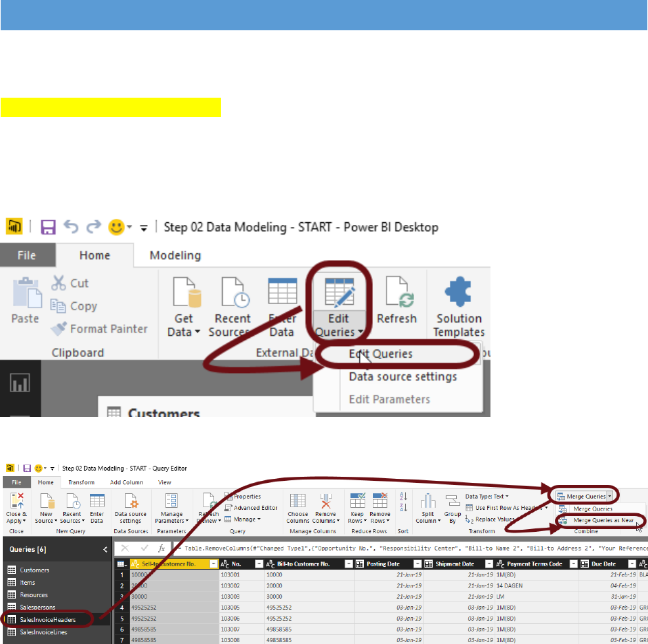Viewport: 648px width, 644px height.
Task: Open Merge Queries split-button arrow
Action: [x=609, y=496]
